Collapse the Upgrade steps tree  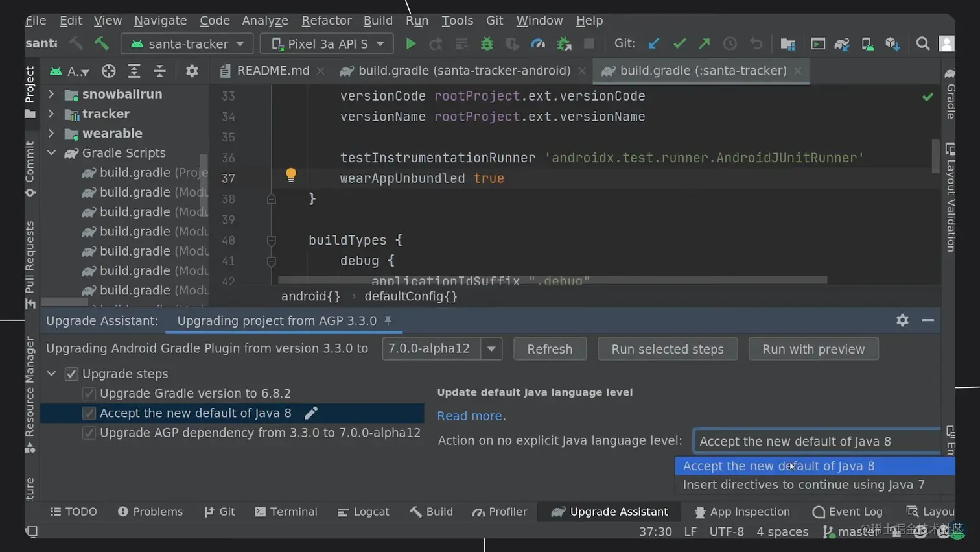click(x=51, y=374)
